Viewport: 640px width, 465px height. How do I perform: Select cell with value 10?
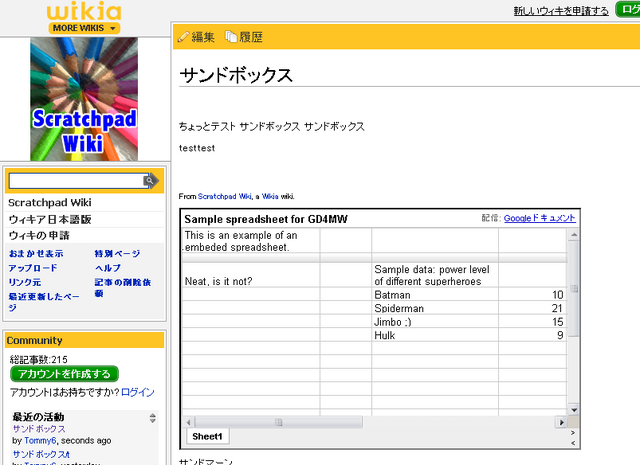point(532,295)
